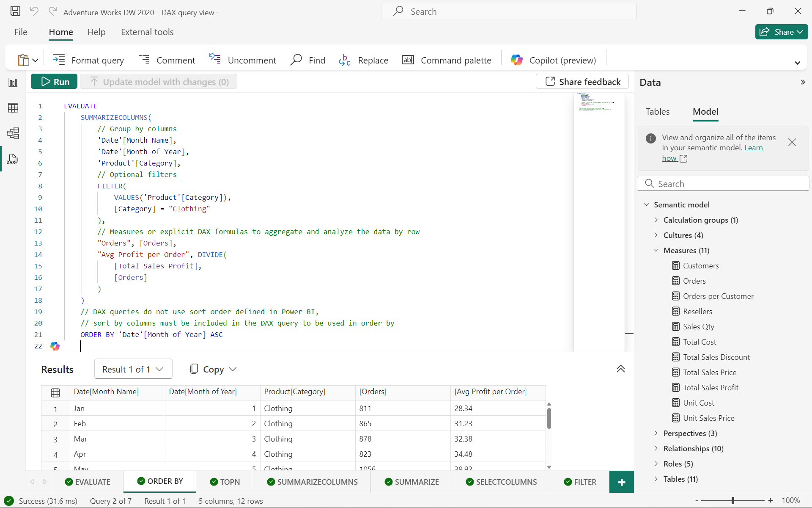Screen dimensions: 812x508
Task: Click the Run button to execute query
Action: pos(55,81)
